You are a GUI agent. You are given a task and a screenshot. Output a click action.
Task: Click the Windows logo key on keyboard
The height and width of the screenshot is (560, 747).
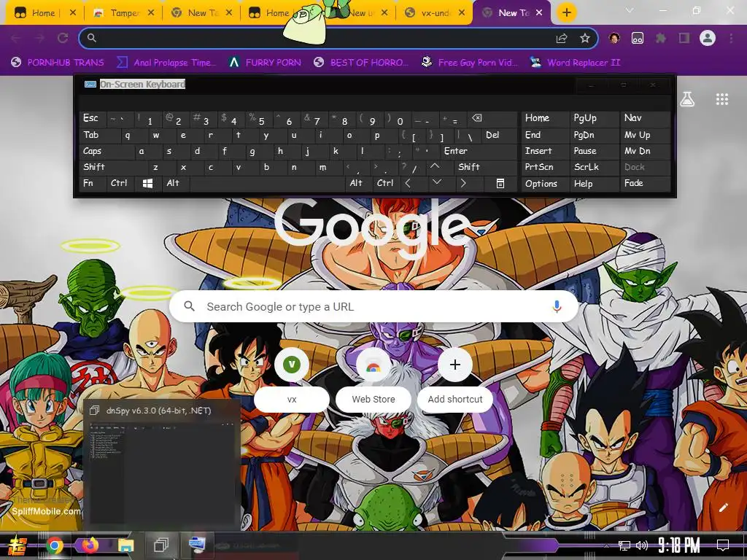[x=147, y=183]
